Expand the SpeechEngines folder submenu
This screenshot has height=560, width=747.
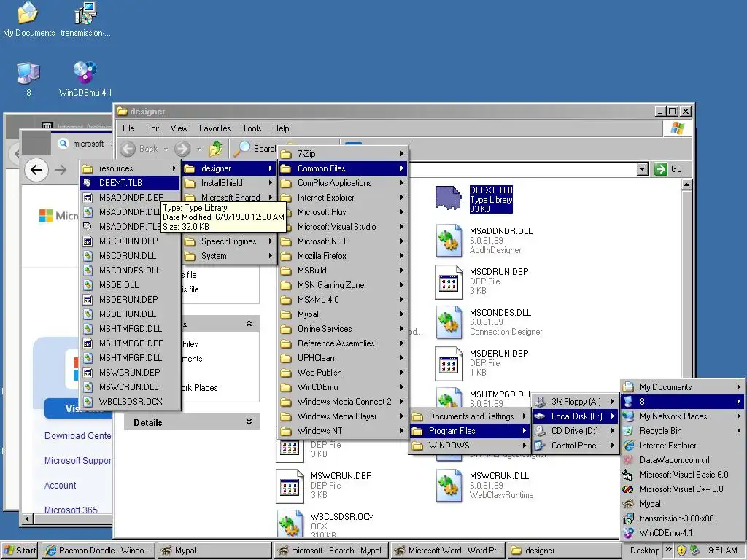point(229,241)
